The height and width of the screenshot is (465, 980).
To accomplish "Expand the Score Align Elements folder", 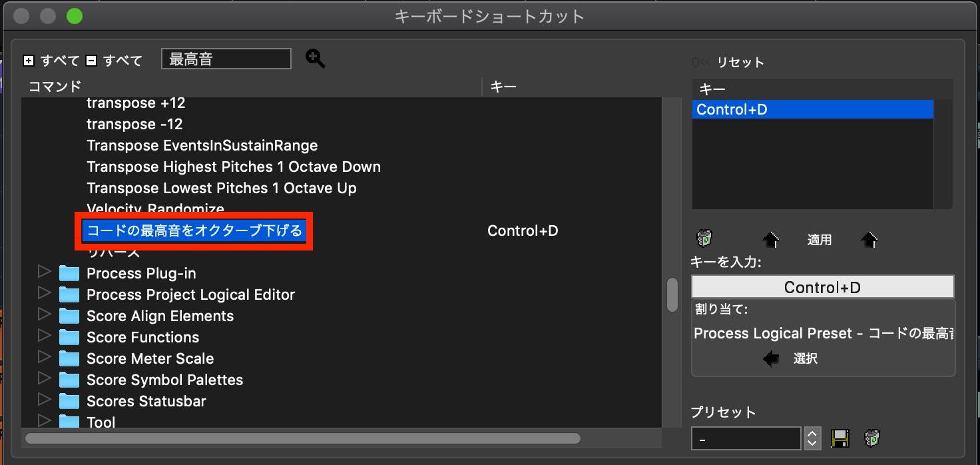I will click(x=44, y=314).
